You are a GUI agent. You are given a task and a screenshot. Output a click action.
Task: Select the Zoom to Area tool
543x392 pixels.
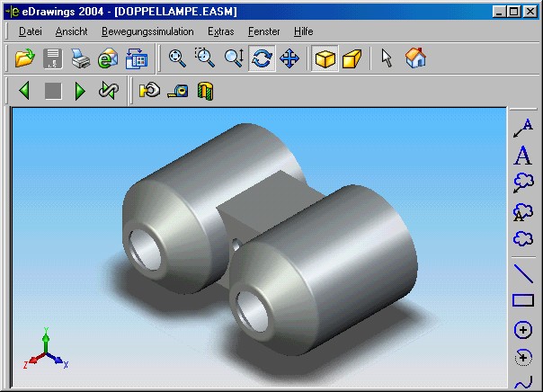pyautogui.click(x=205, y=58)
